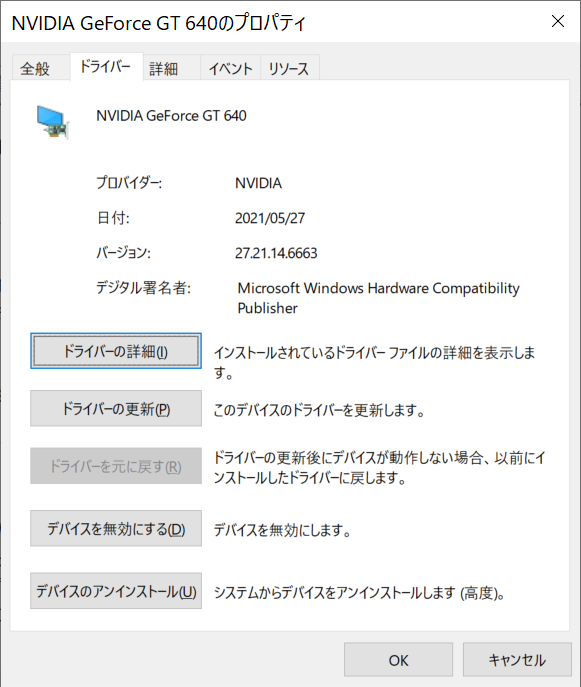This screenshot has width=581, height=687.
Task: Click the provider value NVIDIA
Action: 258,183
